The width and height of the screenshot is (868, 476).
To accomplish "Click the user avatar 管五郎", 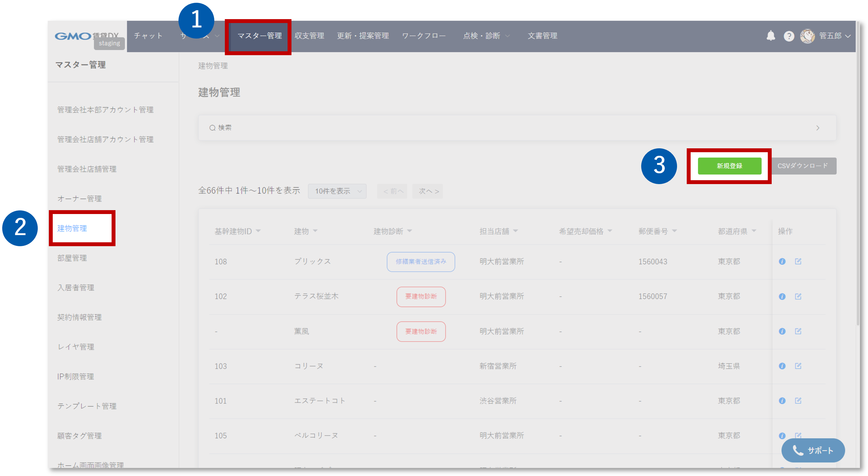I will pyautogui.click(x=807, y=36).
